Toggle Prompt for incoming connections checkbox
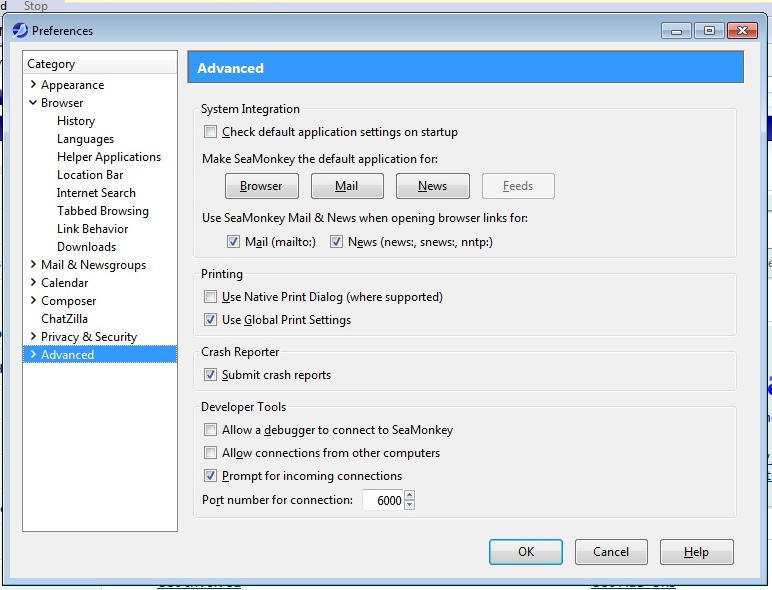Image resolution: width=772 pixels, height=590 pixels. tap(210, 476)
